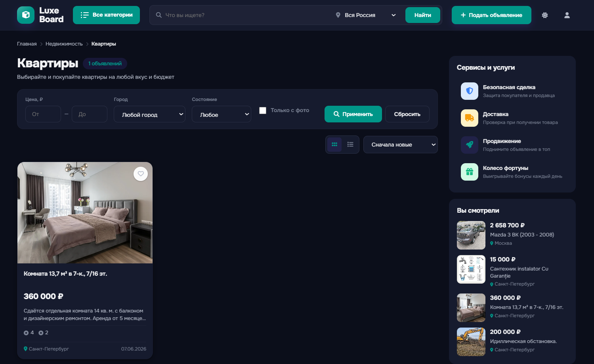The width and height of the screenshot is (594, 364).
Task: Click Mazda 3 BK (2003 - 2008) title
Action: pyautogui.click(x=522, y=235)
